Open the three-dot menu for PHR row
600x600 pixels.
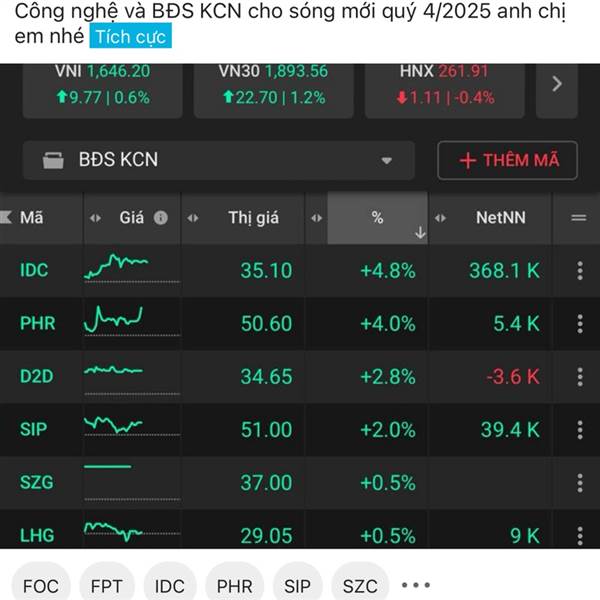580,323
